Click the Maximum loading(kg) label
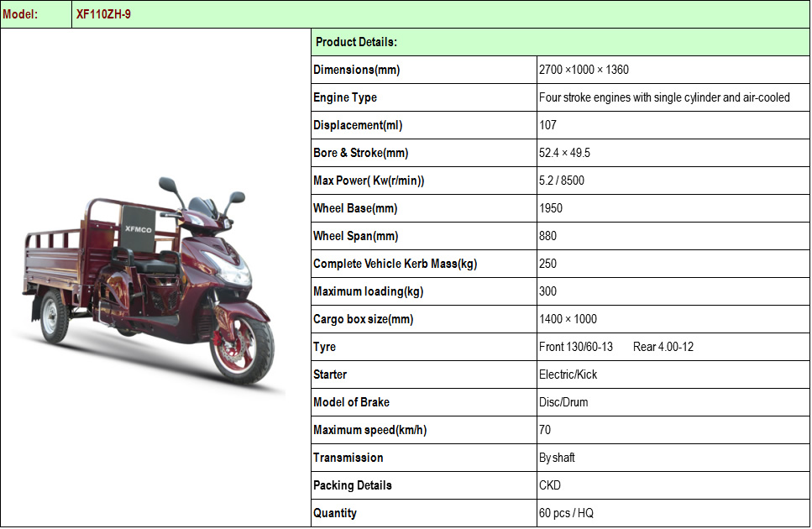This screenshot has height=529, width=812. point(368,291)
